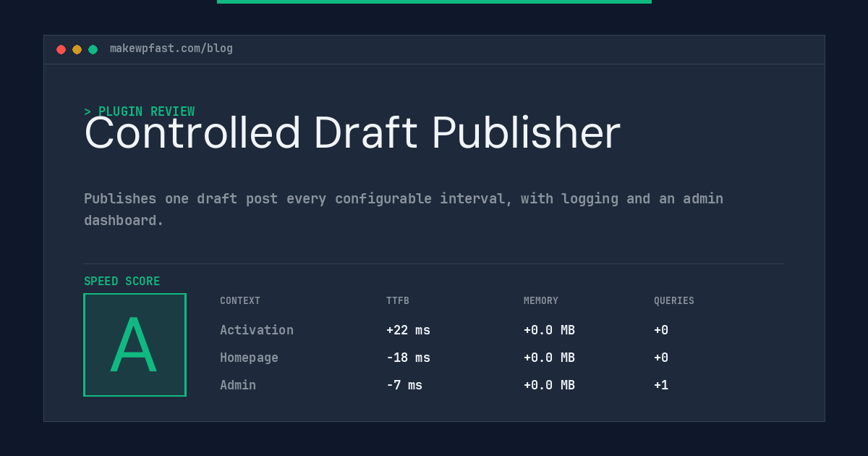Click the MEMORY column header

[541, 301]
